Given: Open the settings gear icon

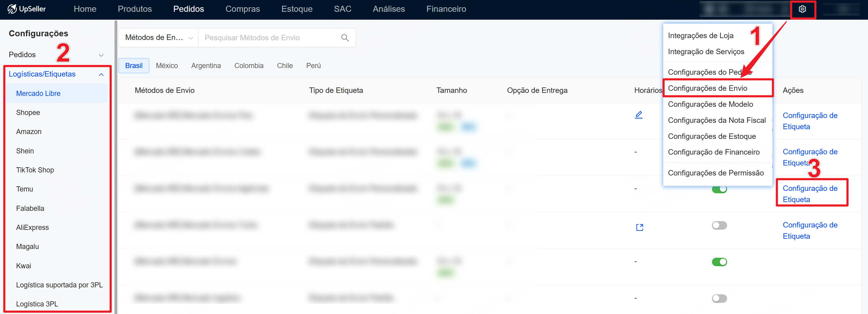Looking at the screenshot, I should tap(802, 9).
